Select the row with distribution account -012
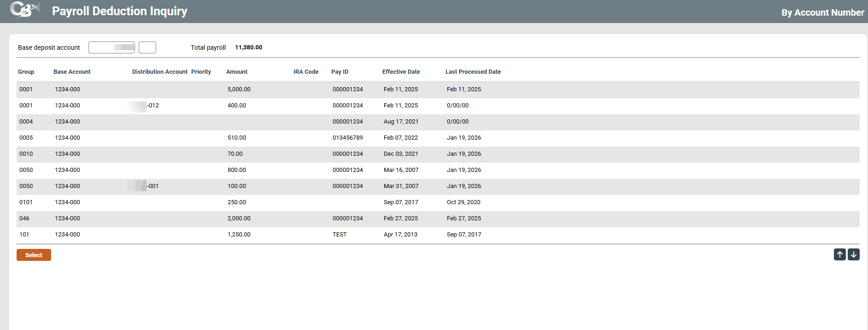The image size is (868, 330). coord(152,106)
